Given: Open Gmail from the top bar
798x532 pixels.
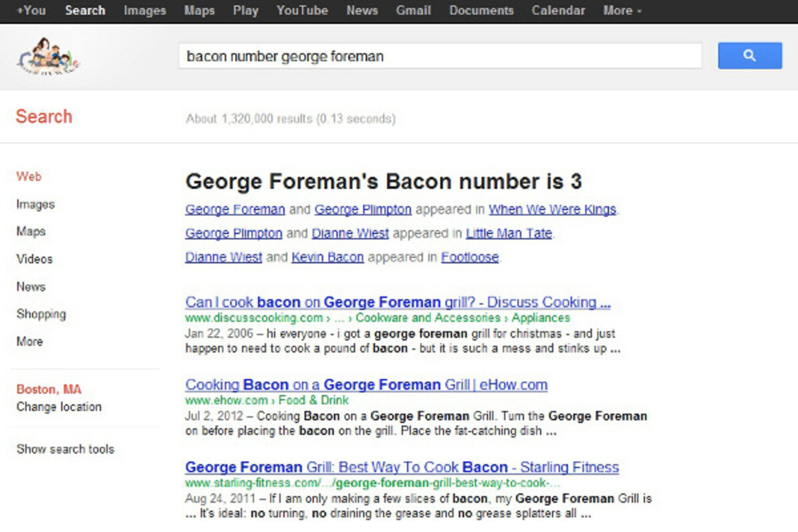Looking at the screenshot, I should [413, 11].
